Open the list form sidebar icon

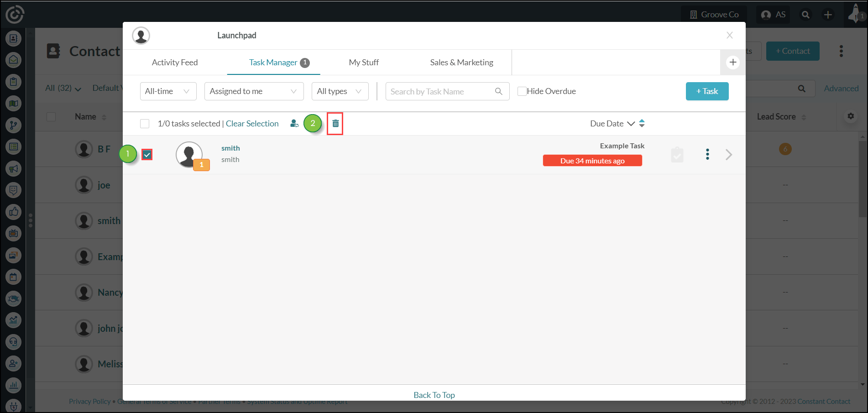click(x=14, y=146)
